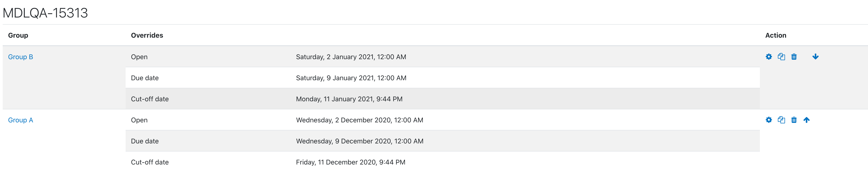Duplicate the Group A override
The image size is (868, 173).
(x=781, y=120)
